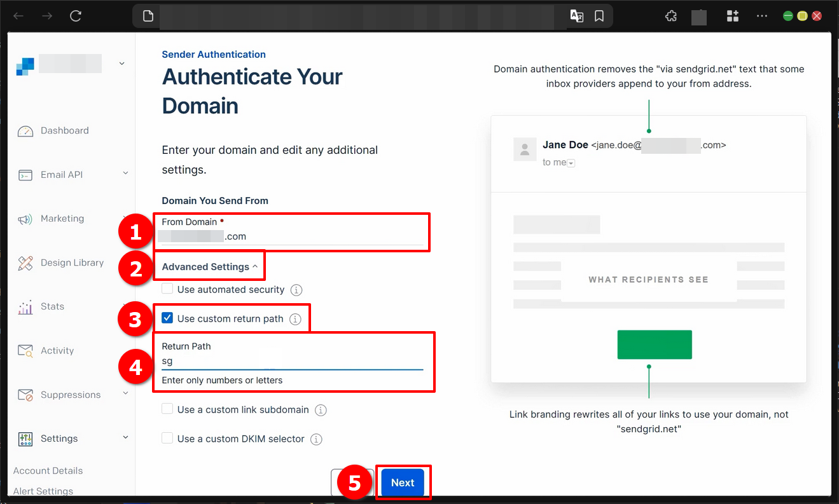Viewport: 839px width, 504px height.
Task: Select the Design Library icon
Action: 24,262
